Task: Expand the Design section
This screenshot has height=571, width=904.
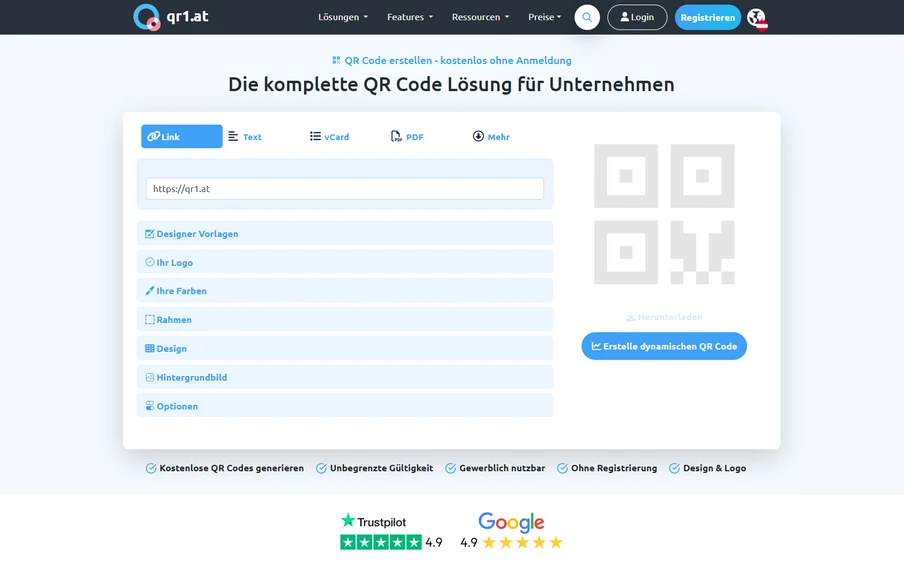Action: point(345,348)
